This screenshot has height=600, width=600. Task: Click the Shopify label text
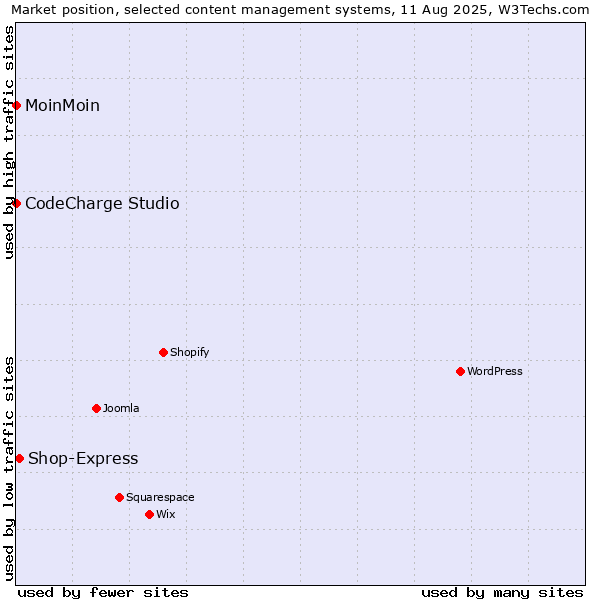pyautogui.click(x=189, y=352)
